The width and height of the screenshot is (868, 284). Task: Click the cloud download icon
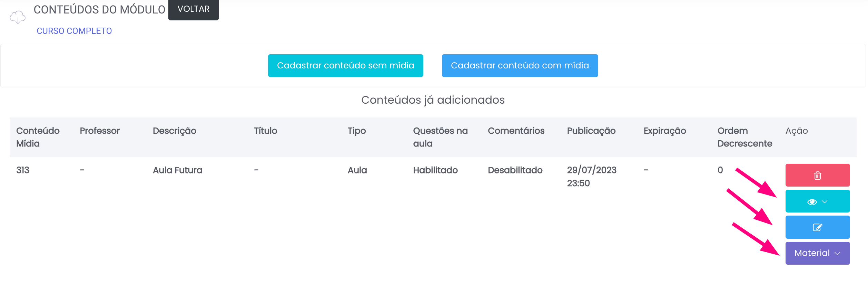point(18,17)
